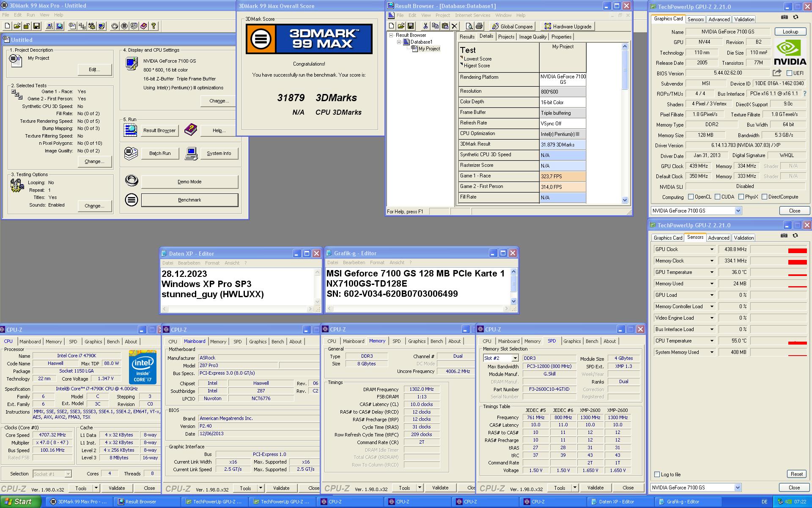The height and width of the screenshot is (508, 812).
Task: Click Open folder icon in 3DMark toolbar
Action: [17, 26]
